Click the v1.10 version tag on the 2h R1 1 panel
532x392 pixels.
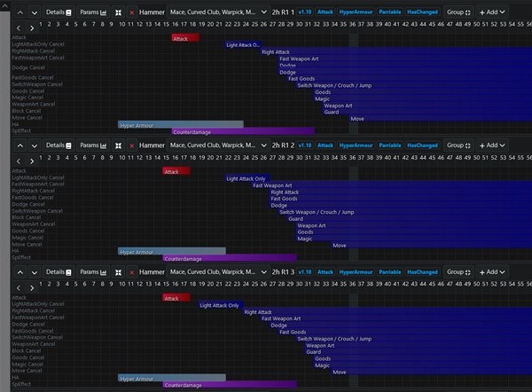click(x=305, y=13)
